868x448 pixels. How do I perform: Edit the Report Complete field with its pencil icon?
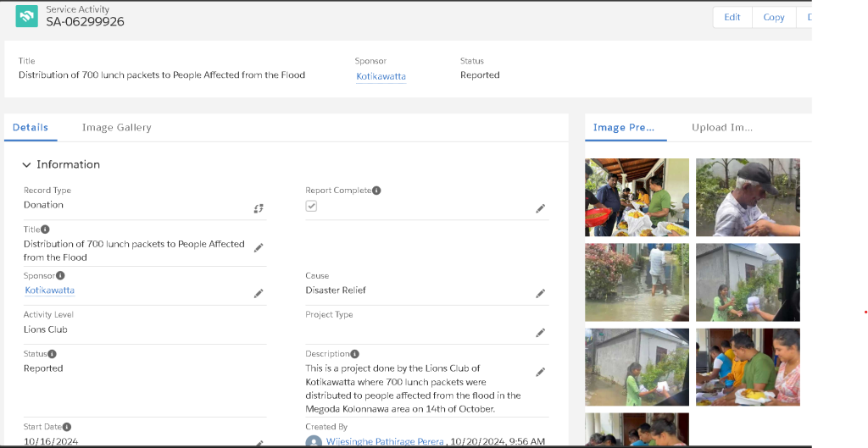click(540, 208)
